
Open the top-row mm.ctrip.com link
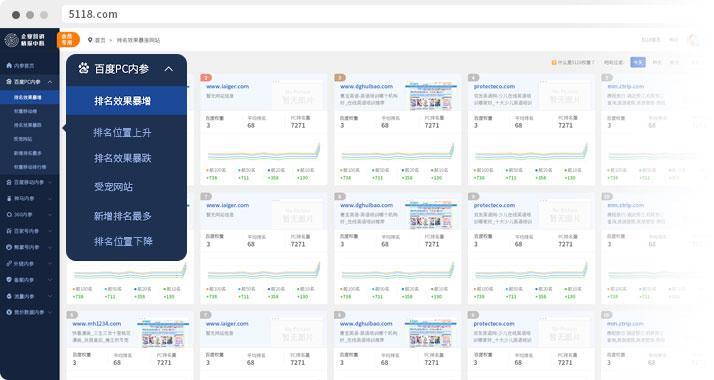click(x=626, y=86)
